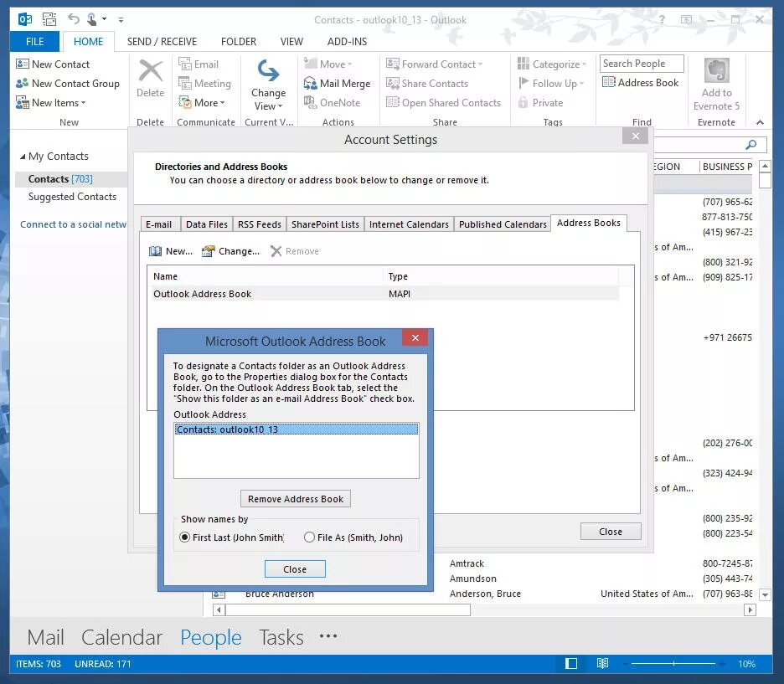Go to the Calendar navigation section
Image resolution: width=784 pixels, height=684 pixels.
pos(121,637)
